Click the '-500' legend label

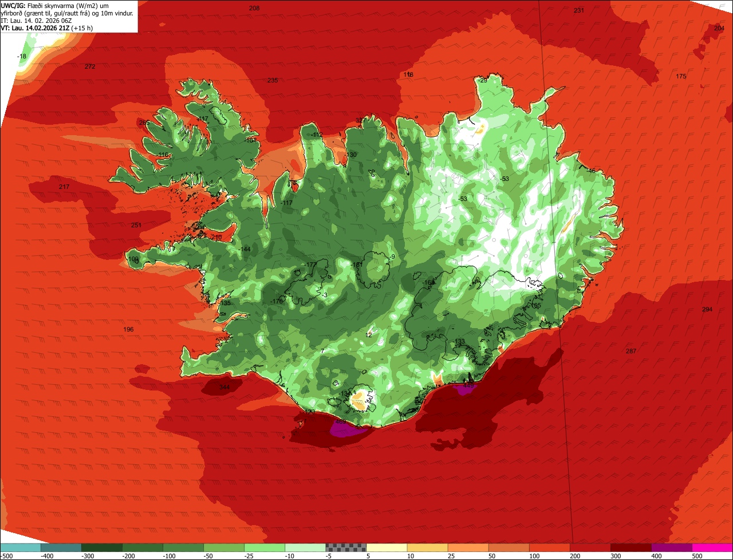(7, 556)
